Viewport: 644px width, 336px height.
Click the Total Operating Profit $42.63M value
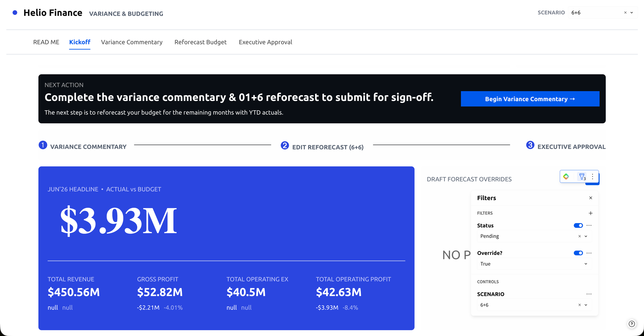[339, 292]
